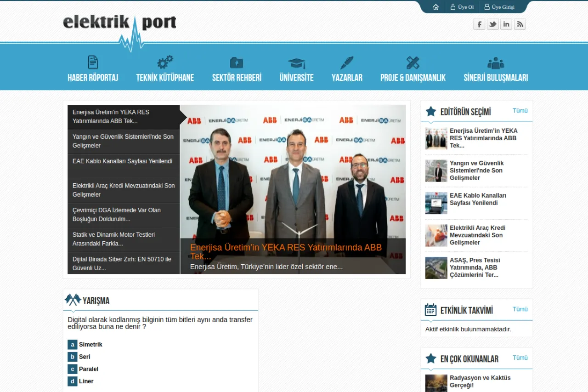This screenshot has width=588, height=392.
Task: Open the orange headline on main photo
Action: click(286, 252)
